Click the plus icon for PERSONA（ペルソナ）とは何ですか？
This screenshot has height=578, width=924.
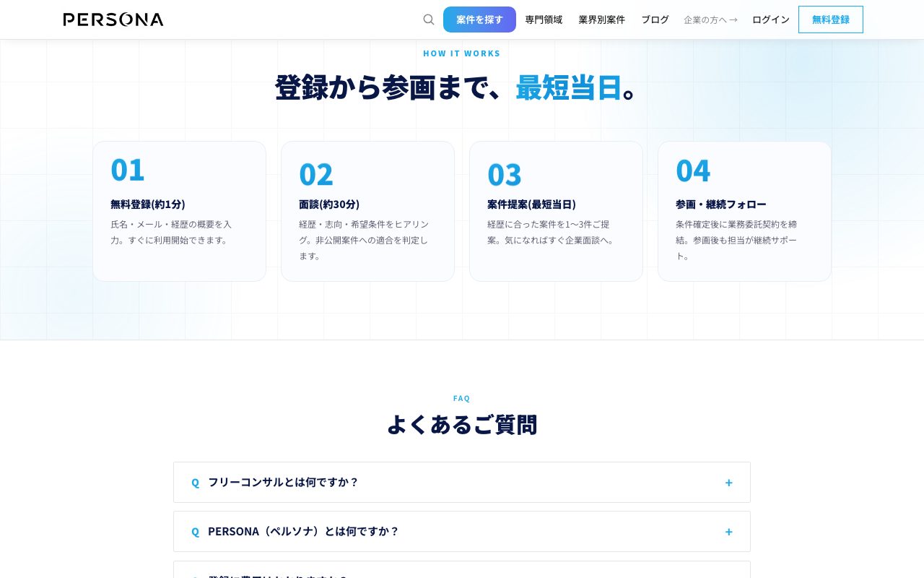point(729,532)
